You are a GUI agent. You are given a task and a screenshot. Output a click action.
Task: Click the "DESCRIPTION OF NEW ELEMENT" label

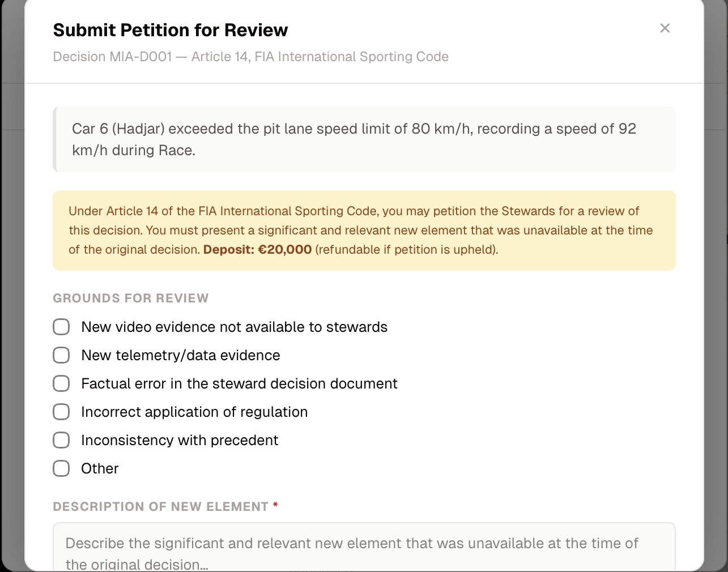(161, 506)
